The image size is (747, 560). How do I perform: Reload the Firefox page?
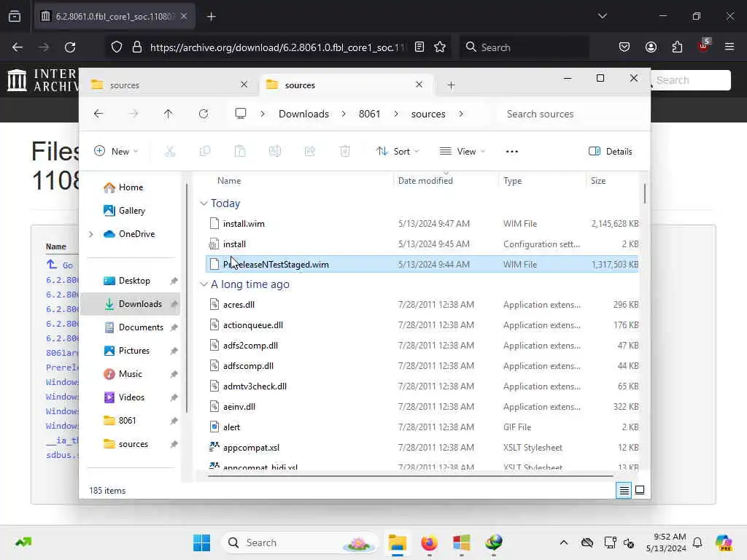click(70, 47)
